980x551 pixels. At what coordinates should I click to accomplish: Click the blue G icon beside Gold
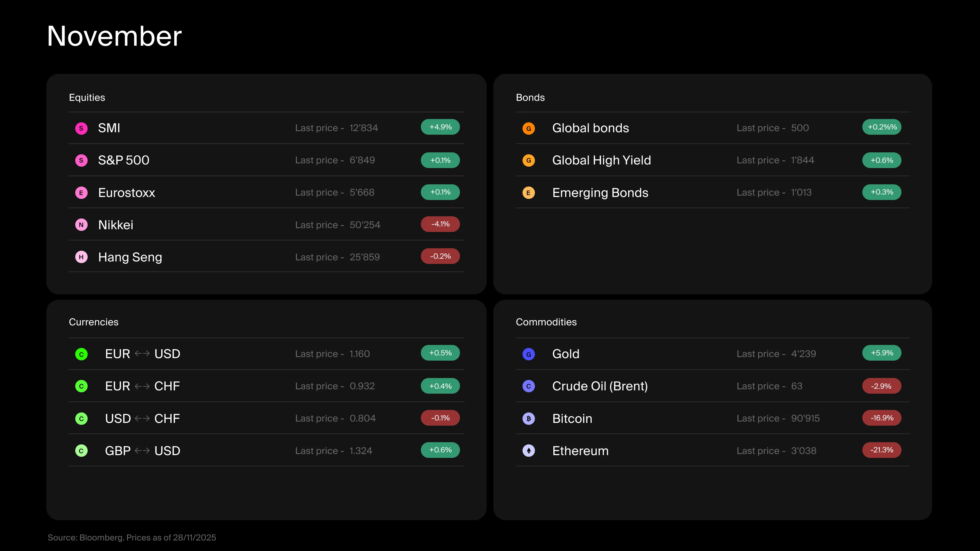coord(528,354)
